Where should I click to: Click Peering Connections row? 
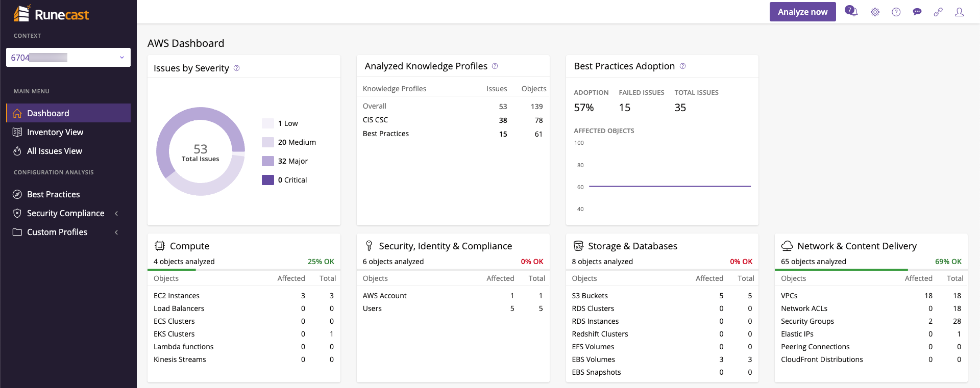871,347
